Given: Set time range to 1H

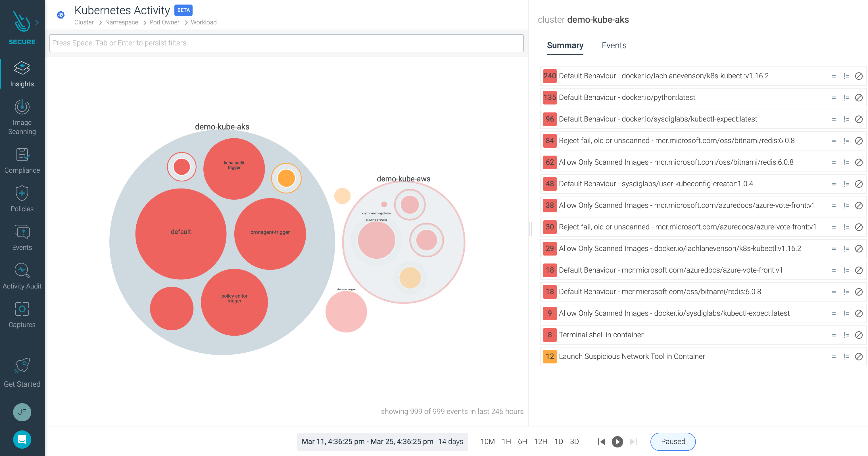Looking at the screenshot, I should click(x=506, y=442).
